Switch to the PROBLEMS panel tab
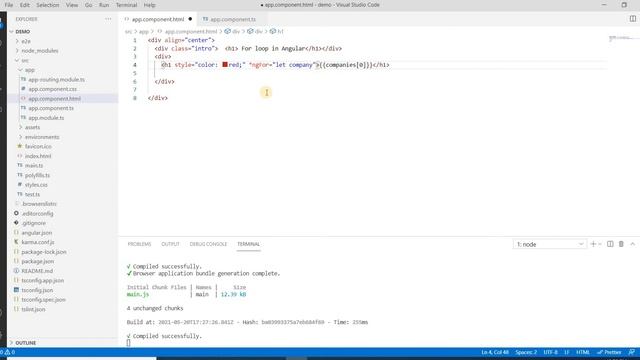The height and width of the screenshot is (360, 640). coord(139,244)
